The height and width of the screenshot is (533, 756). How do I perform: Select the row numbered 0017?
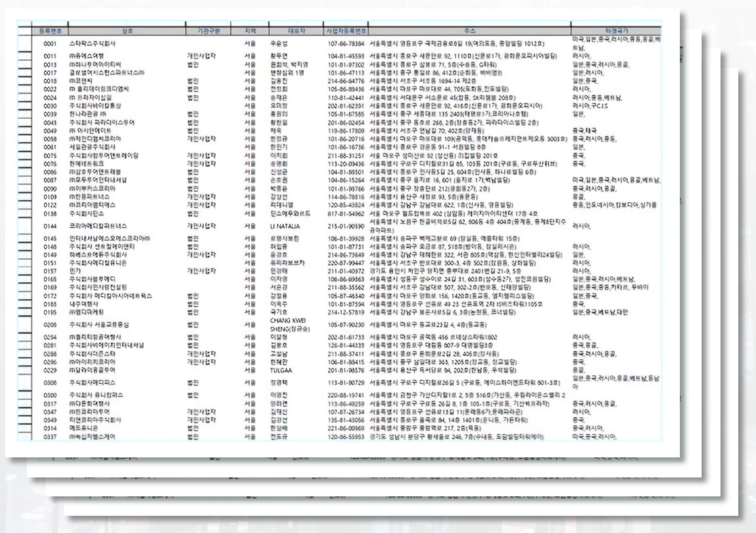pyautogui.click(x=49, y=71)
